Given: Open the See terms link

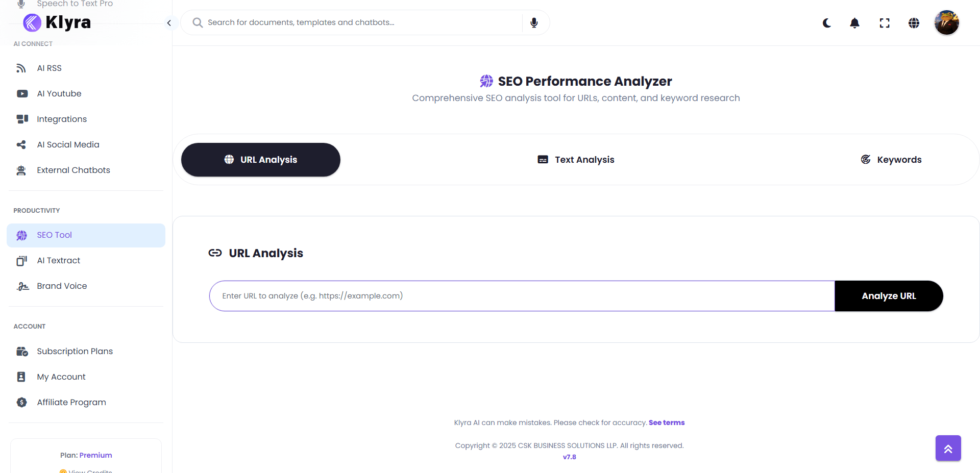Looking at the screenshot, I should (667, 422).
